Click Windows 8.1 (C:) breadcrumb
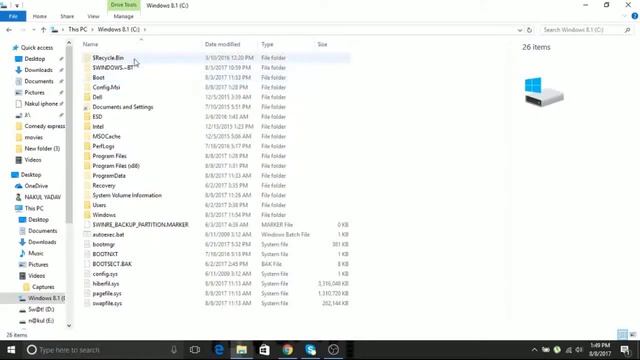Screen dimensions: 640x360 [118, 29]
